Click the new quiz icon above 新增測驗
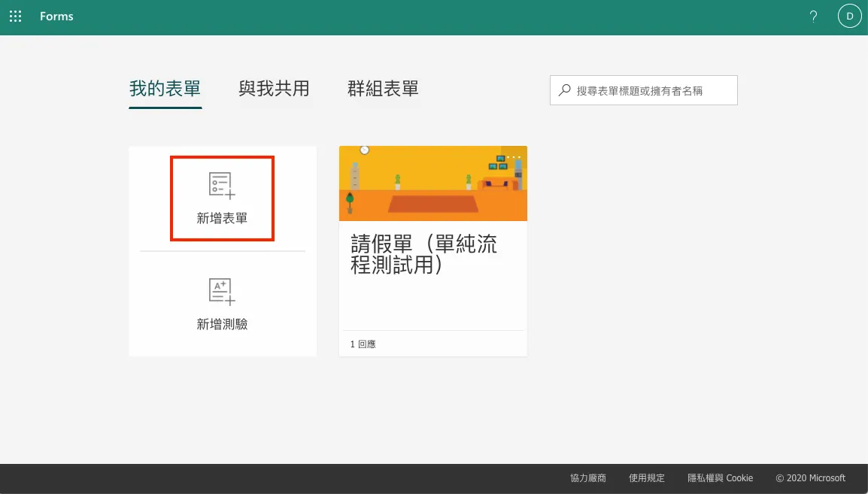 222,291
